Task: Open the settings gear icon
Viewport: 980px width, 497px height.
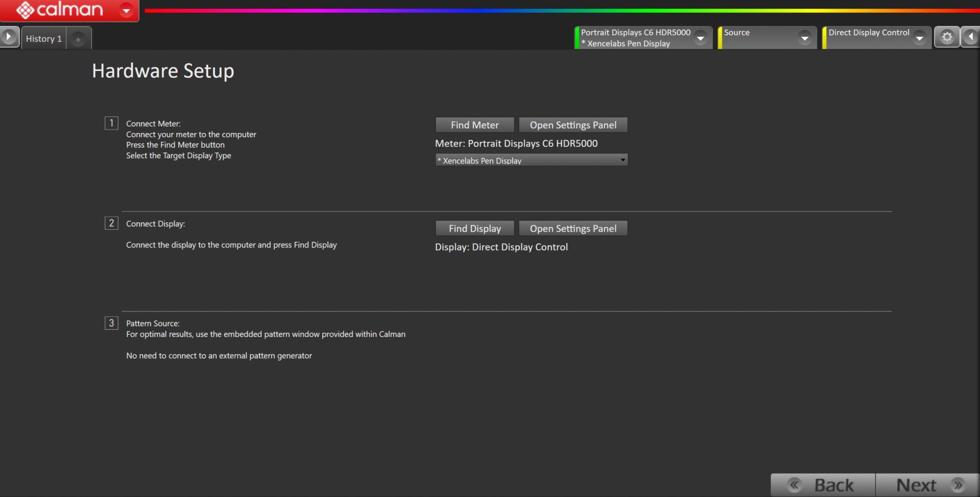Action: (x=947, y=37)
